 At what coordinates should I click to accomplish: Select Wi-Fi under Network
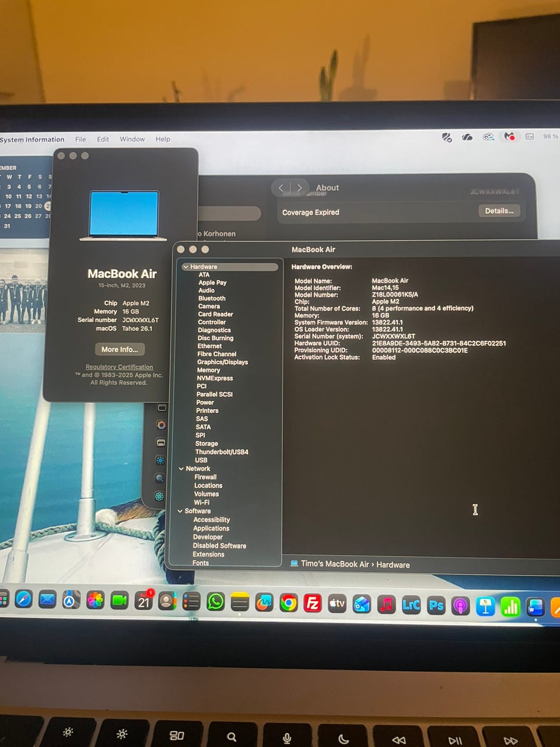tap(202, 502)
